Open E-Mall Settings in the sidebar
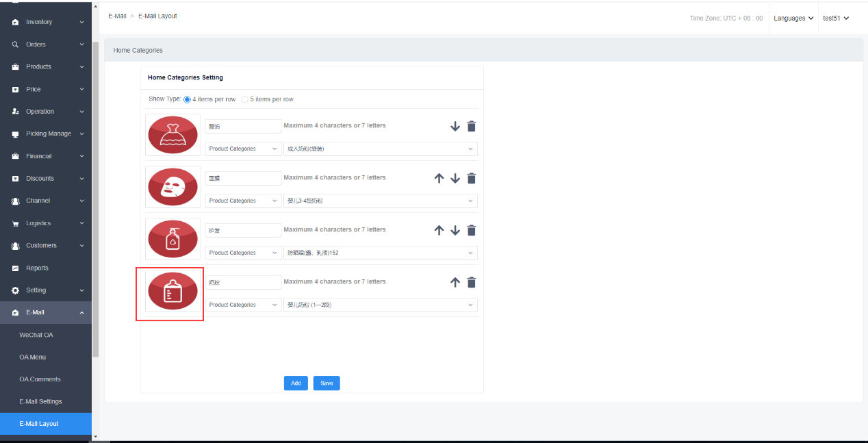 click(x=40, y=402)
